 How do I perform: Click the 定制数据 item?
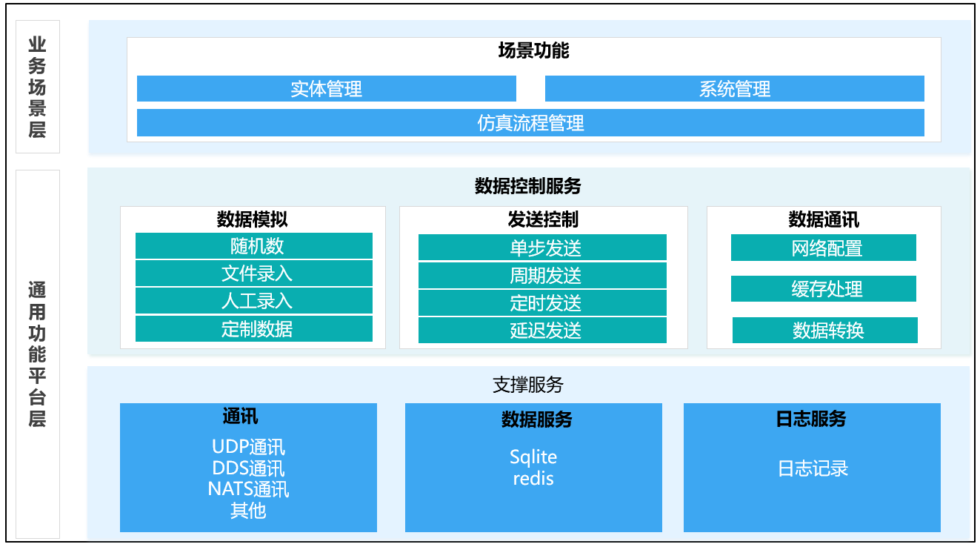point(253,329)
